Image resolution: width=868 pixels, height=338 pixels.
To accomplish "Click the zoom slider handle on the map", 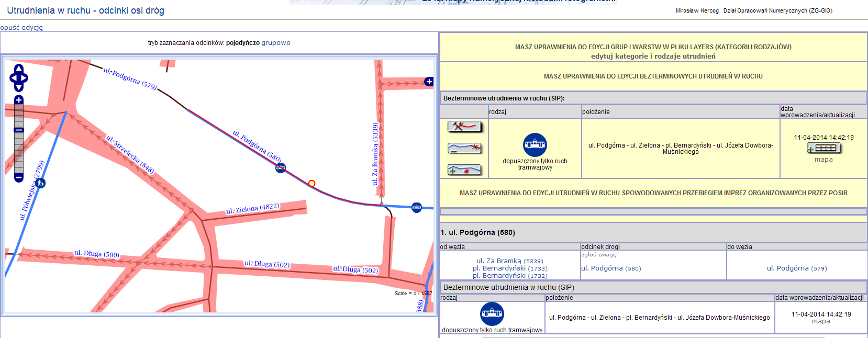I will (19, 130).
